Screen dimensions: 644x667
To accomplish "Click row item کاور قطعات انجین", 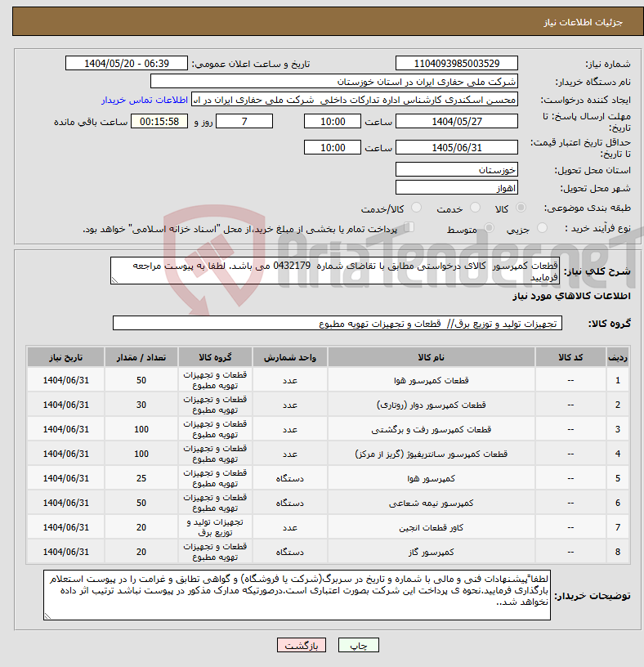I will point(432,528).
